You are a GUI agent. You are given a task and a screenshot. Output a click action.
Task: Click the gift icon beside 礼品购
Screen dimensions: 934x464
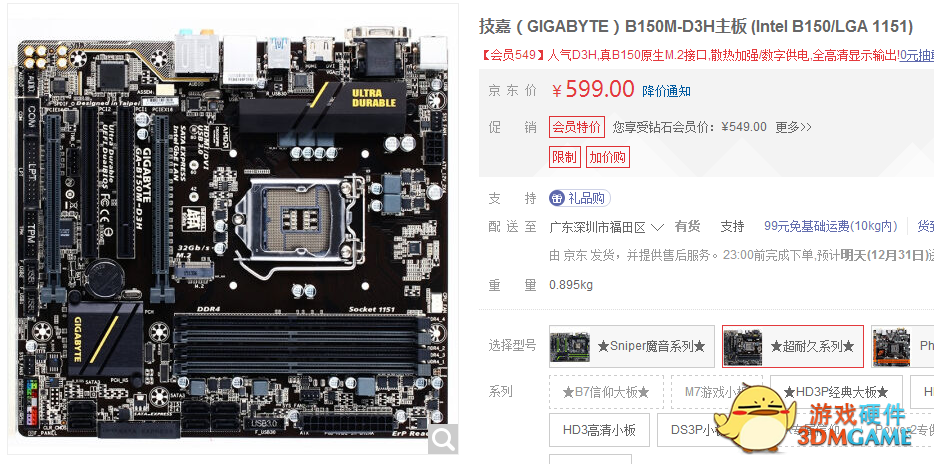[x=557, y=198]
